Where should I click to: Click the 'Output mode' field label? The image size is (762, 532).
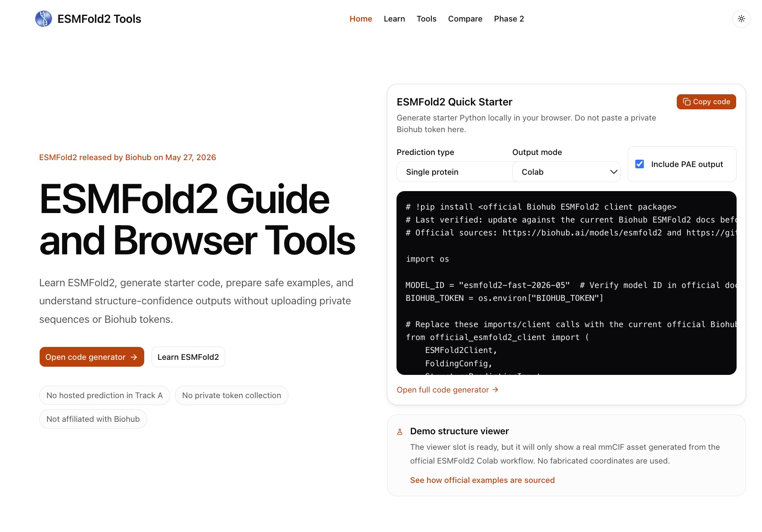pyautogui.click(x=537, y=152)
